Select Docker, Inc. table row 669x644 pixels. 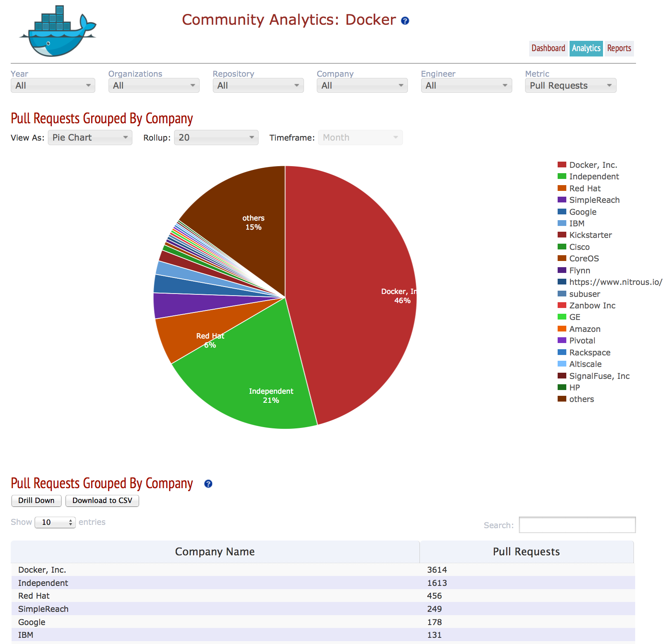[323, 570]
